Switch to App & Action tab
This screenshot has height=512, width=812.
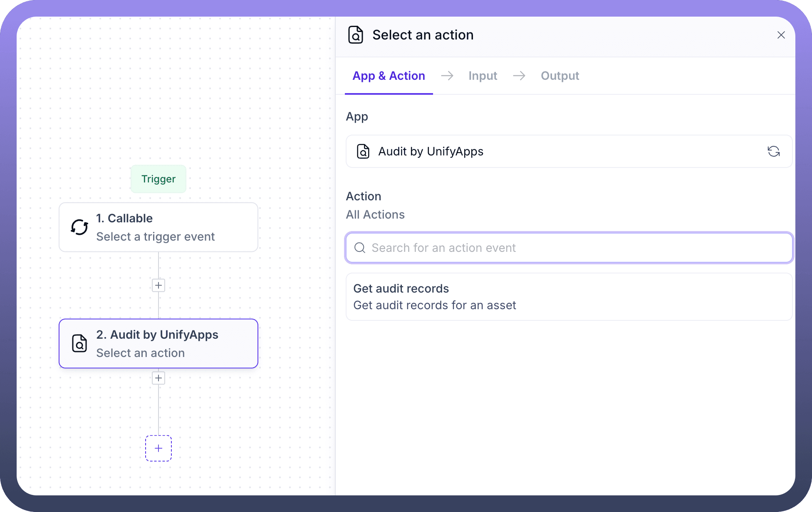(x=389, y=76)
